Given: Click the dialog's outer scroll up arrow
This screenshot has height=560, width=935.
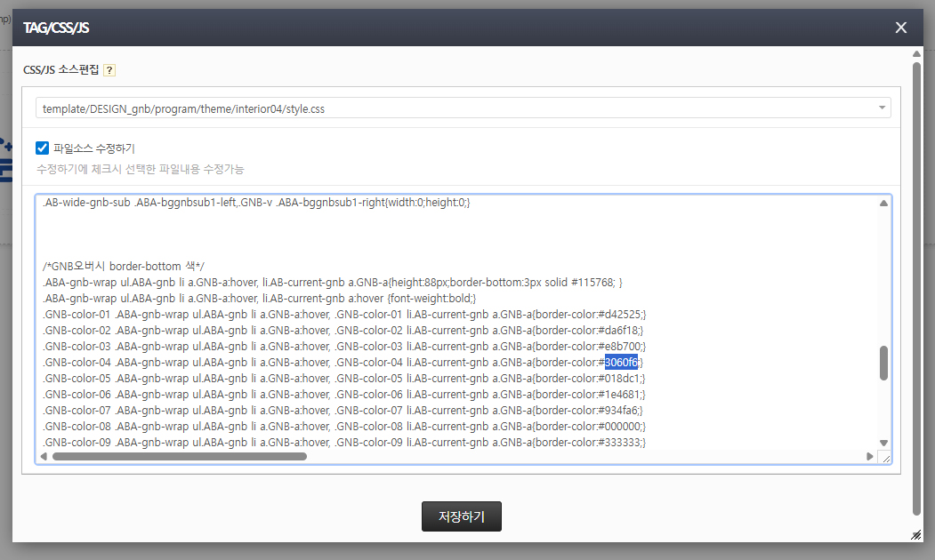Looking at the screenshot, I should pos(916,54).
